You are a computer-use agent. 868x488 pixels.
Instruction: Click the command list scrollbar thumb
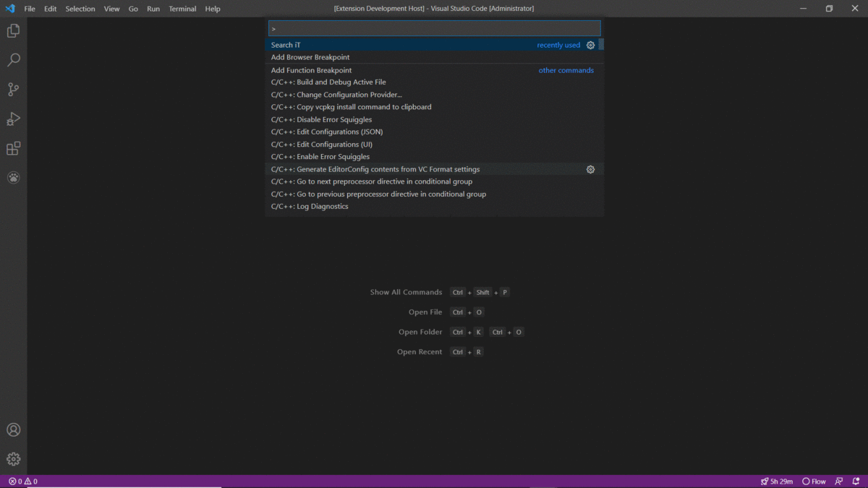click(602, 45)
